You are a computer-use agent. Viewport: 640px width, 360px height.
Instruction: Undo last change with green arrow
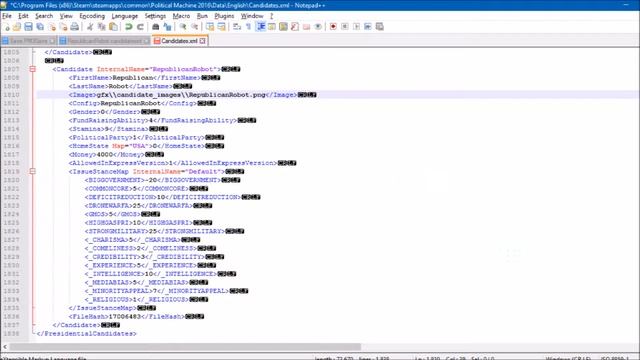(x=129, y=27)
